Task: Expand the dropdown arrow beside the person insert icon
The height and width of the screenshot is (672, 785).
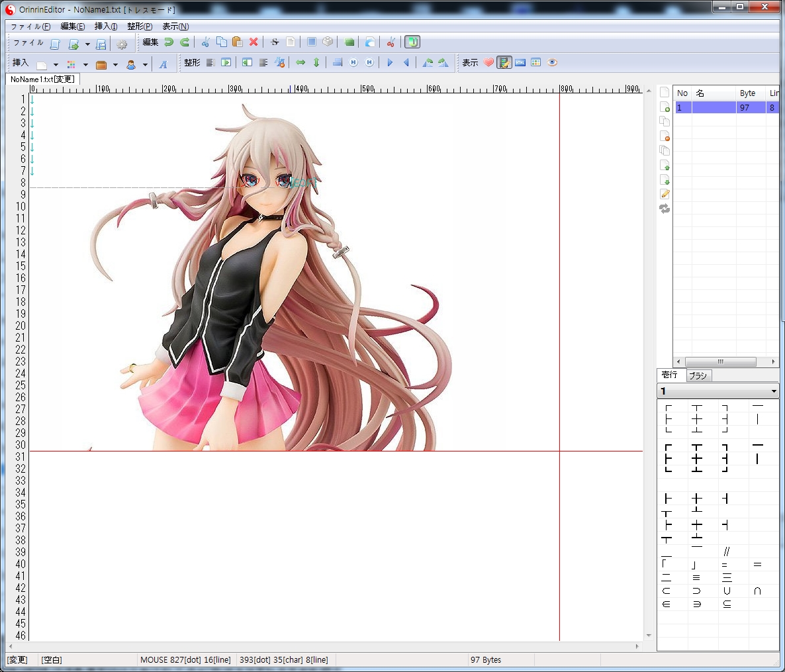Action: 145,65
